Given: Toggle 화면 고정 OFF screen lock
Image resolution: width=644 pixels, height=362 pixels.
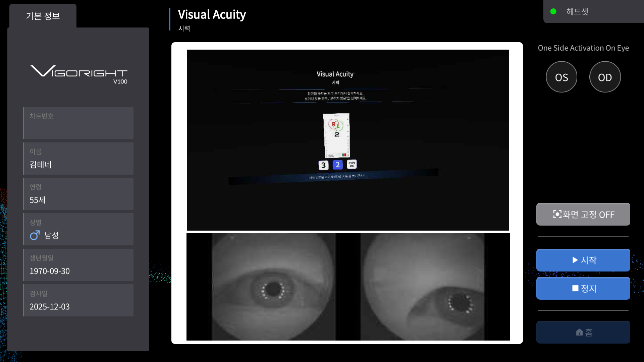Looking at the screenshot, I should (583, 215).
